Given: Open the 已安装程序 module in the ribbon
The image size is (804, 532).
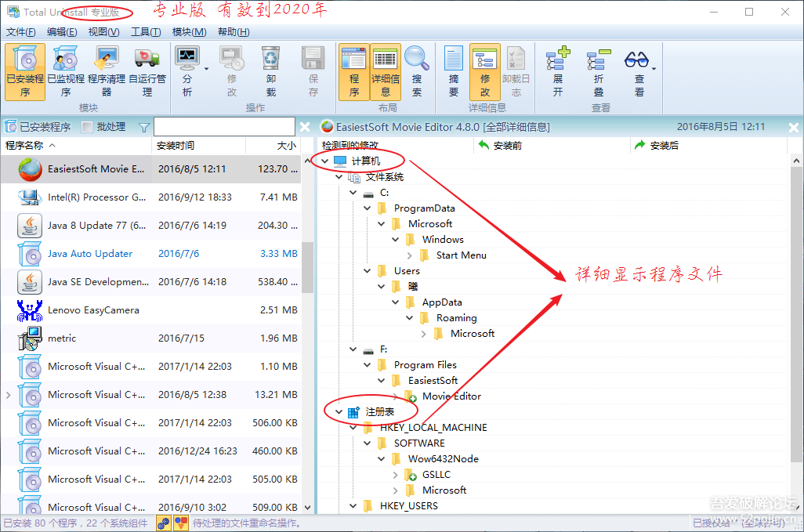Looking at the screenshot, I should pos(25,72).
